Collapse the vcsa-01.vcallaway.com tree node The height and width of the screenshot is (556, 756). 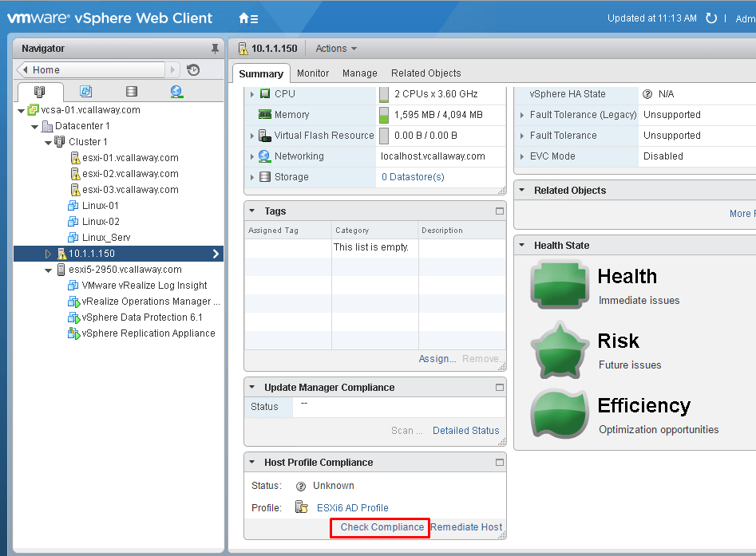[x=22, y=111]
